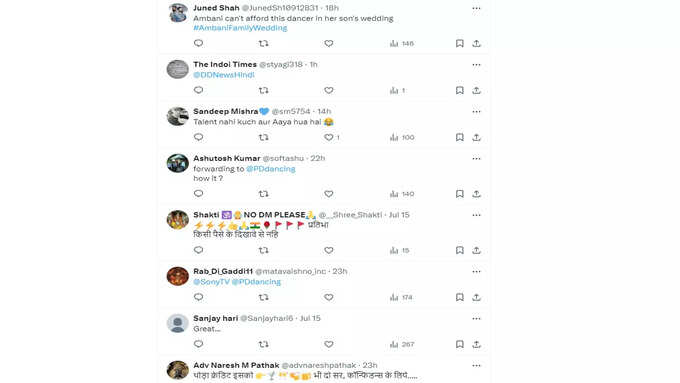The image size is (680, 383).
Task: Bookmark The Indoi Times tweet
Action: pos(460,90)
